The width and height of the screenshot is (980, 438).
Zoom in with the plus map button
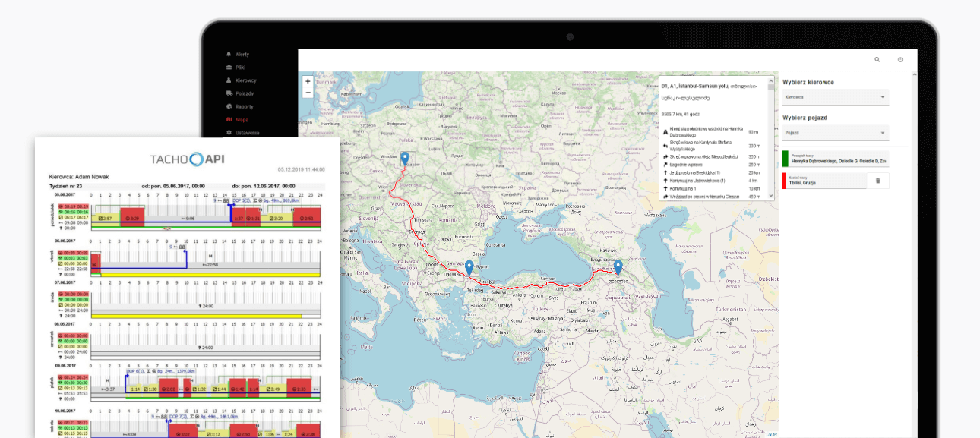point(308,81)
